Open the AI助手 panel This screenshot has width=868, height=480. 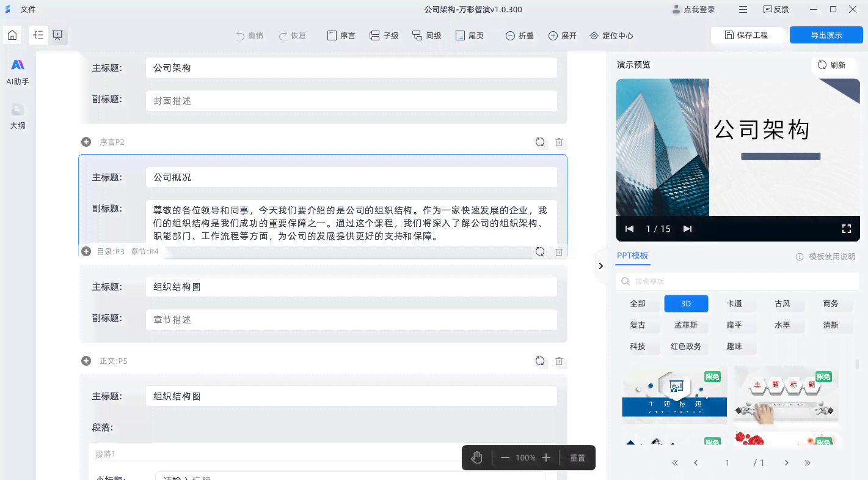tap(18, 72)
